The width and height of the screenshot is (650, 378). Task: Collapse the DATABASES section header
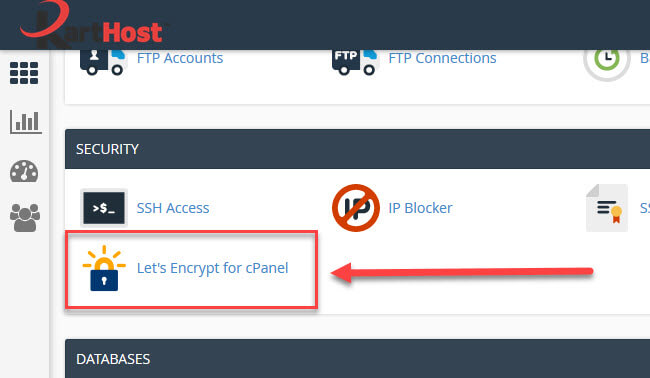(x=357, y=359)
